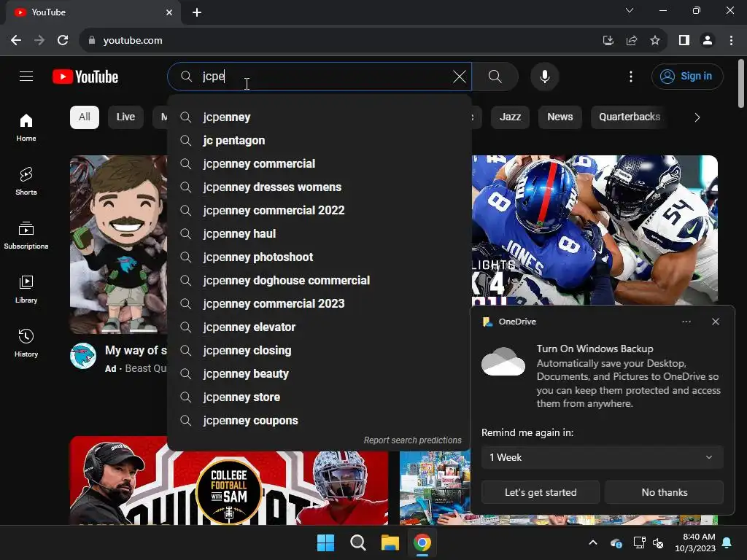Open the Windows Start menu

(326, 542)
